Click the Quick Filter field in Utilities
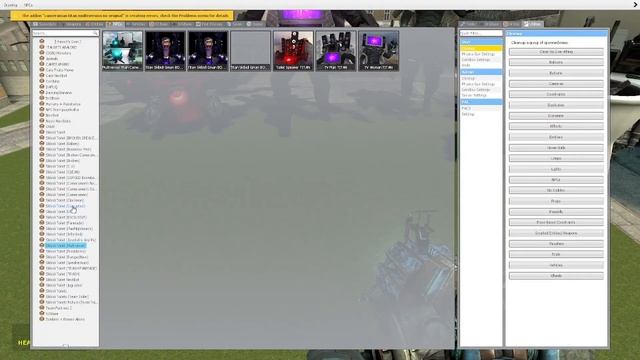This screenshot has height=360, width=640. [x=481, y=33]
